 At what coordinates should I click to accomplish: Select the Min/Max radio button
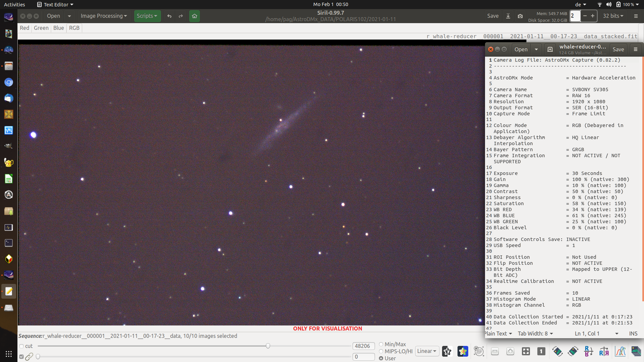tap(381, 344)
